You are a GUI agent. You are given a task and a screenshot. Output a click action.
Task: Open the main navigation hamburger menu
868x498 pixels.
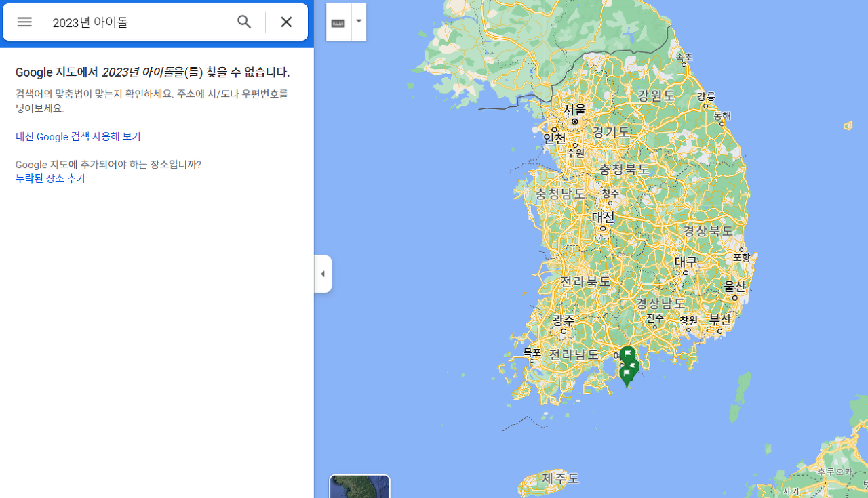(24, 22)
